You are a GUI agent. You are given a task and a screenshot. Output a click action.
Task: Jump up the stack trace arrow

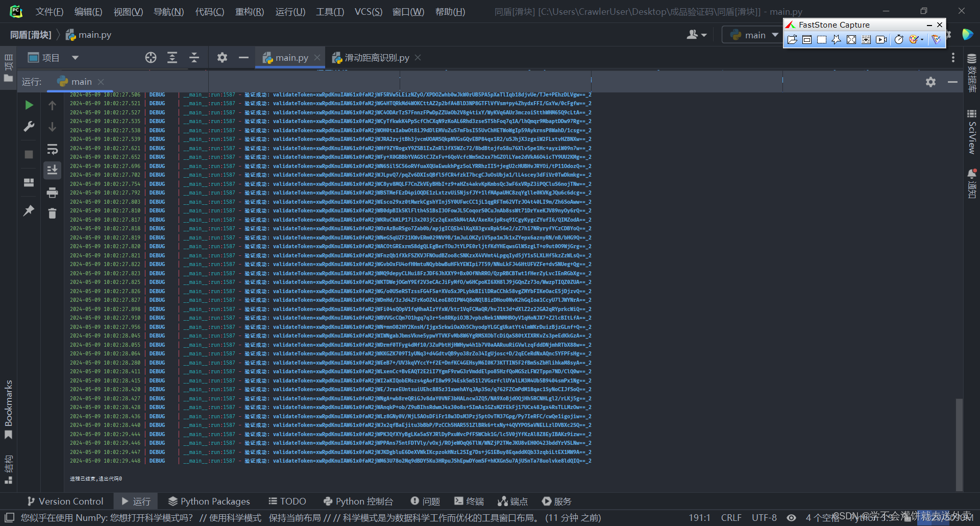(52, 105)
